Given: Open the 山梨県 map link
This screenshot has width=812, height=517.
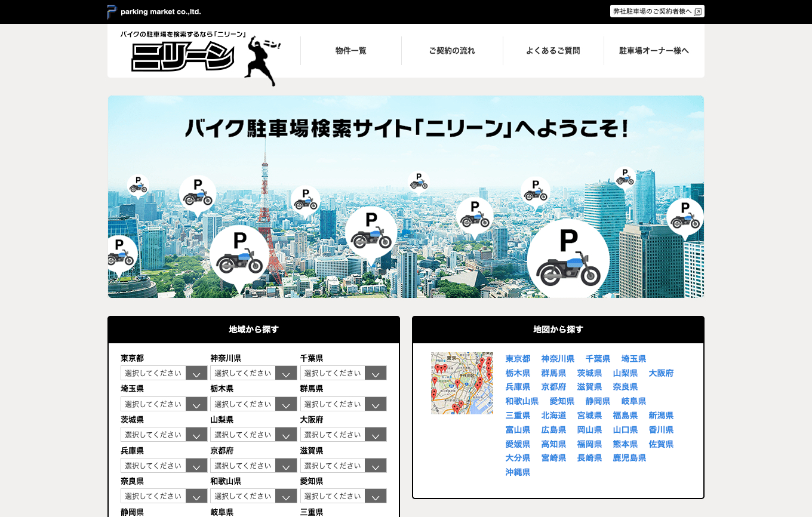Looking at the screenshot, I should tap(625, 373).
